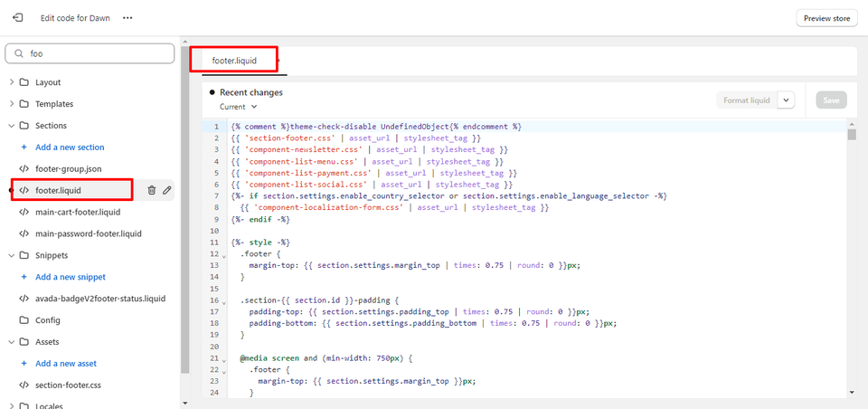This screenshot has height=409, width=868.
Task: Click the sidebar scroll up arrow
Action: (184, 41)
